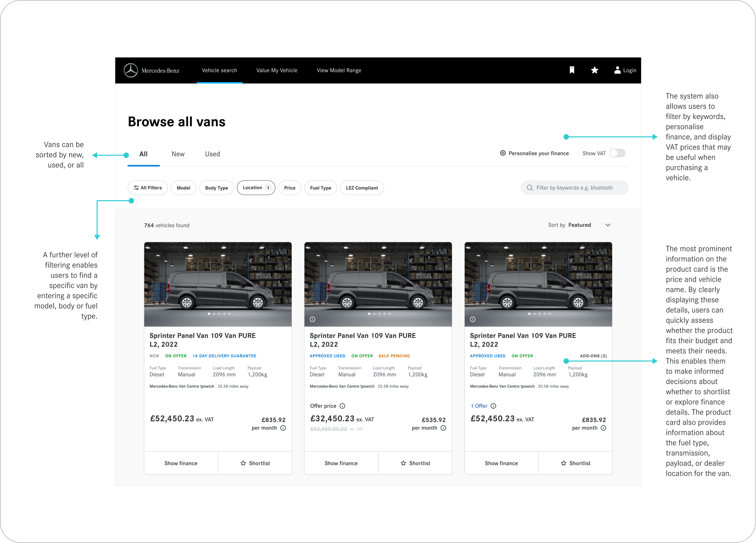This screenshot has height=543, width=756.
Task: Select the LEZ Compliant filter chip
Action: (362, 188)
